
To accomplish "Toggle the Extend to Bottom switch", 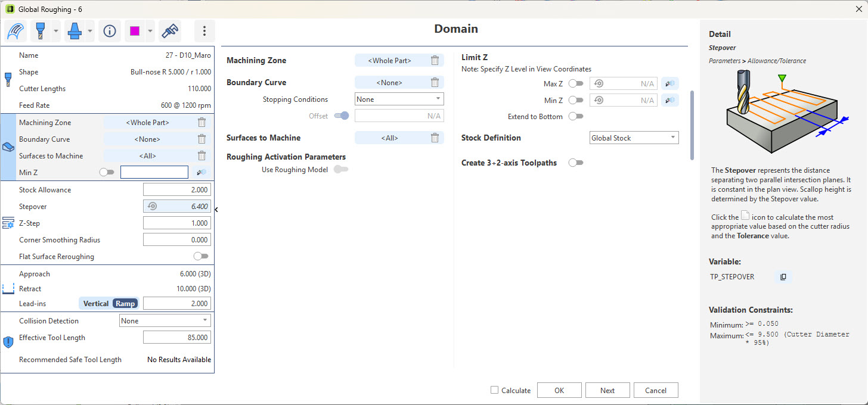I will [576, 117].
